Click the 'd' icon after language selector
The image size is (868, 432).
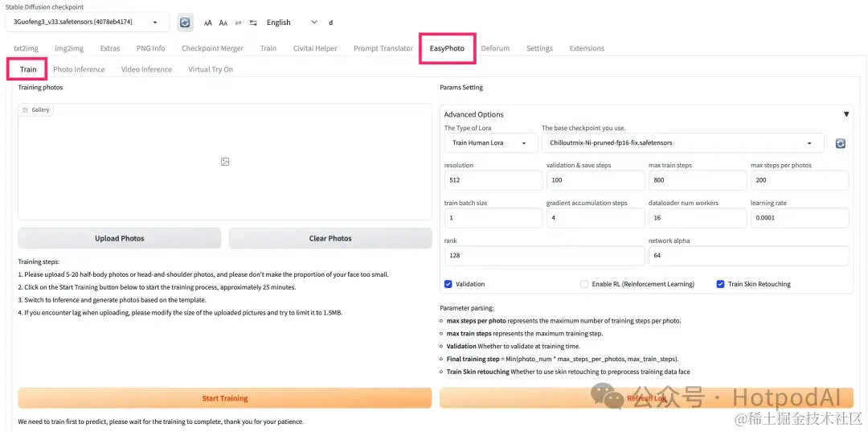(x=331, y=23)
